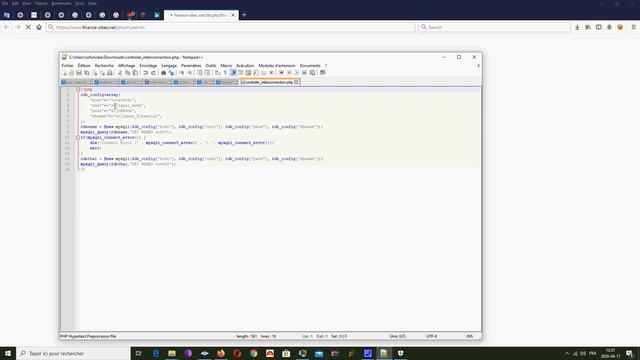Open the Fichier menu
Viewport: 640px width, 360px height.
click(67, 66)
